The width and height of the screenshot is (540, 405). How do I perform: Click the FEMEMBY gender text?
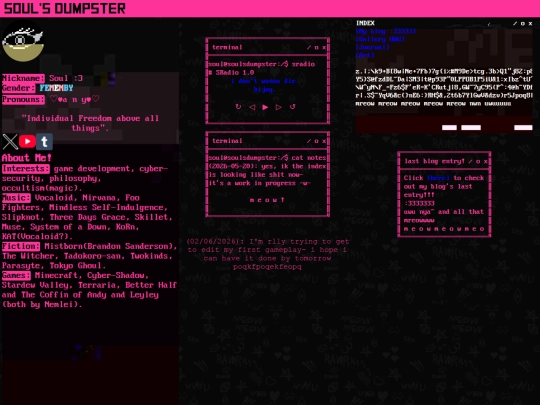(56, 88)
